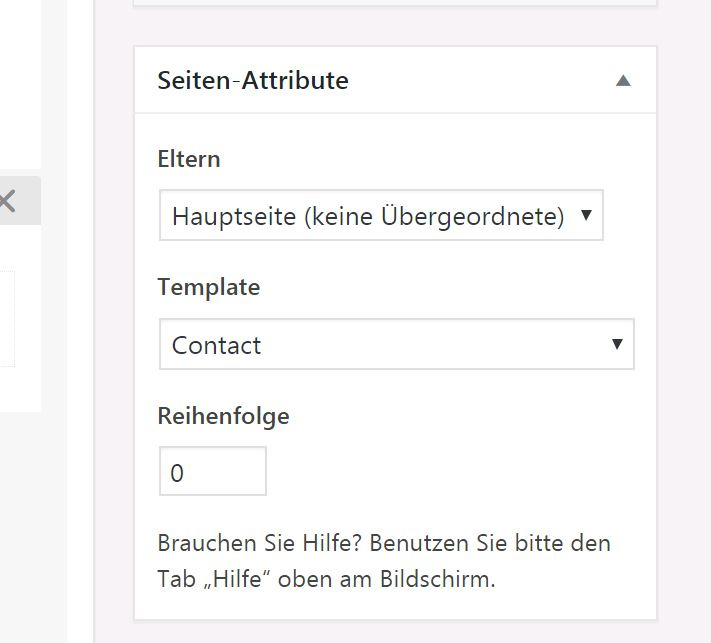This screenshot has width=711, height=643.
Task: Select the 'Hauptseite (keine Übergeordnete)' option text
Action: [368, 216]
